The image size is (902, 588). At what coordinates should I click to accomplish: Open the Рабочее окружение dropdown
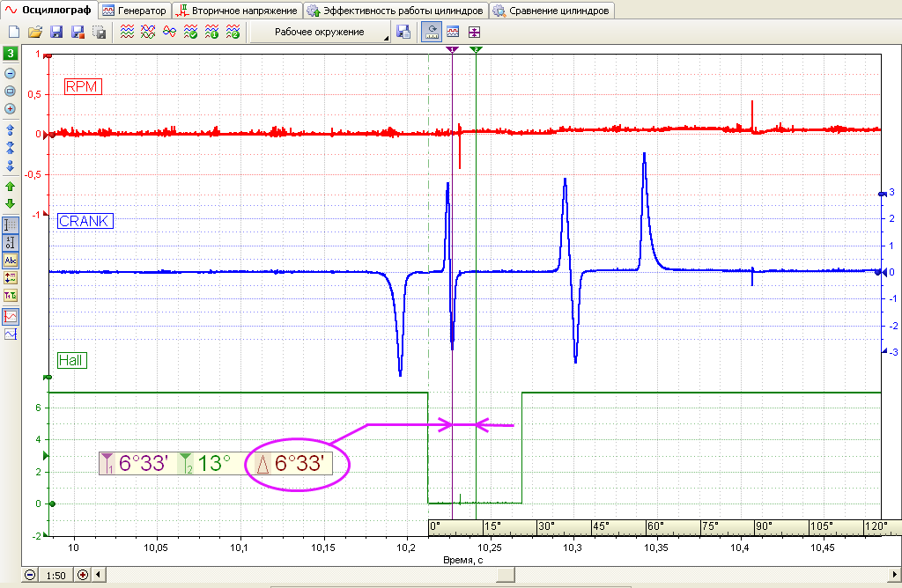coord(320,33)
